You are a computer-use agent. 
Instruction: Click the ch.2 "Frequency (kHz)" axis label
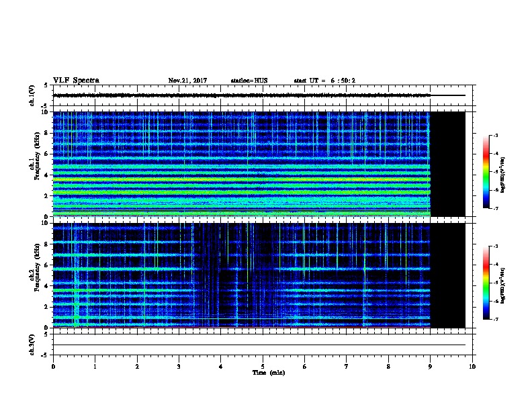38,267
